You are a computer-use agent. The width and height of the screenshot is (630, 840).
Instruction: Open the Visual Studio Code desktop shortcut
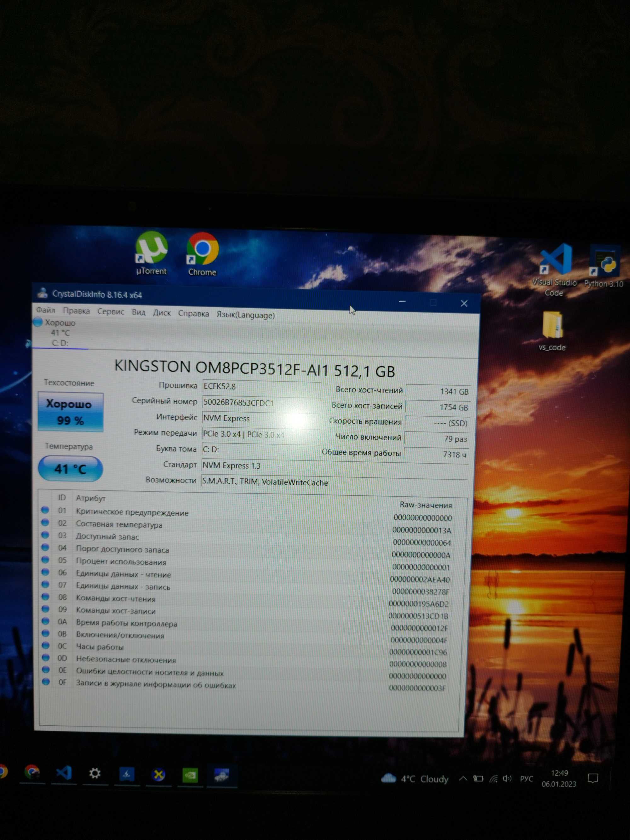click(555, 270)
